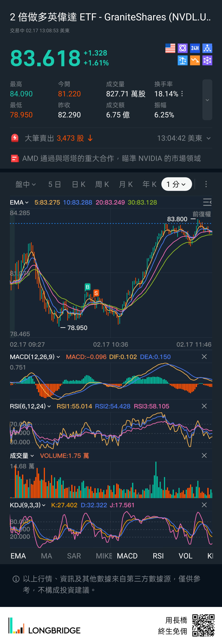Viewport: 222px width, 644px height.
Task: Tap the three-dot more menu after 1分
Action: (x=206, y=184)
